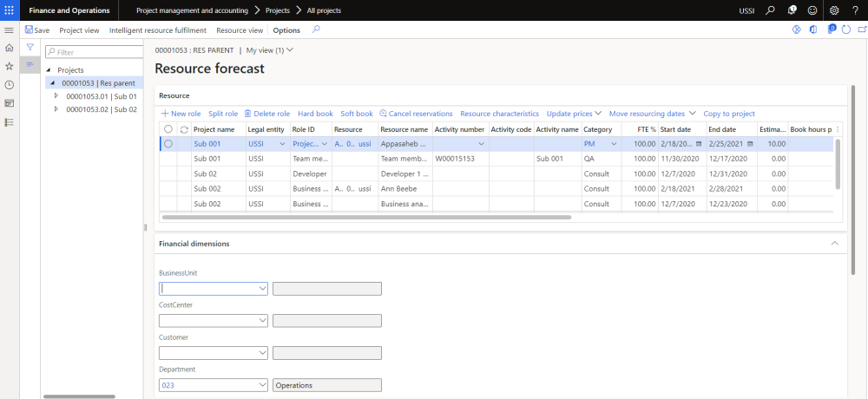Open Favorites star icon in sidebar
The height and width of the screenshot is (399, 868).
coord(10,66)
